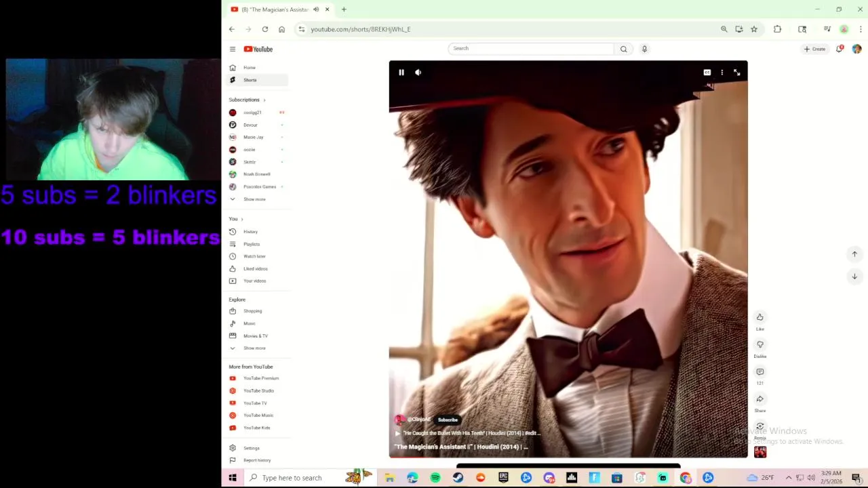Open the Short's three-dot more options menu
This screenshot has width=868, height=488.
click(722, 73)
